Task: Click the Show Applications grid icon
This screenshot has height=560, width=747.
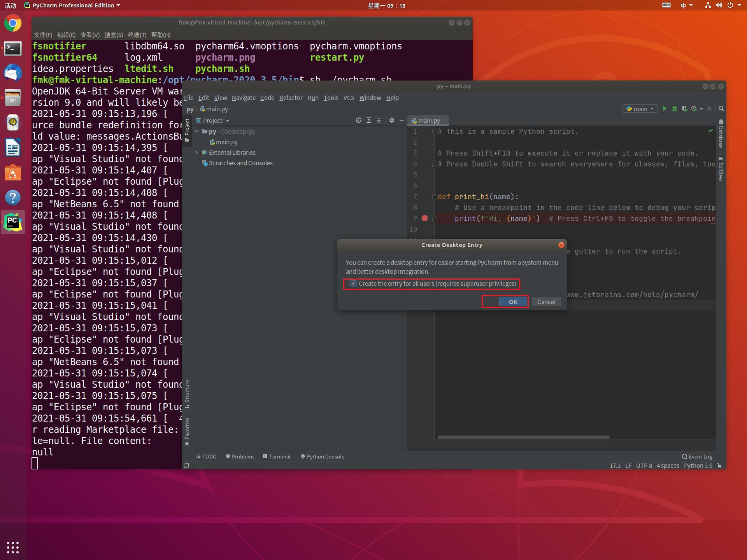Action: pyautogui.click(x=13, y=547)
